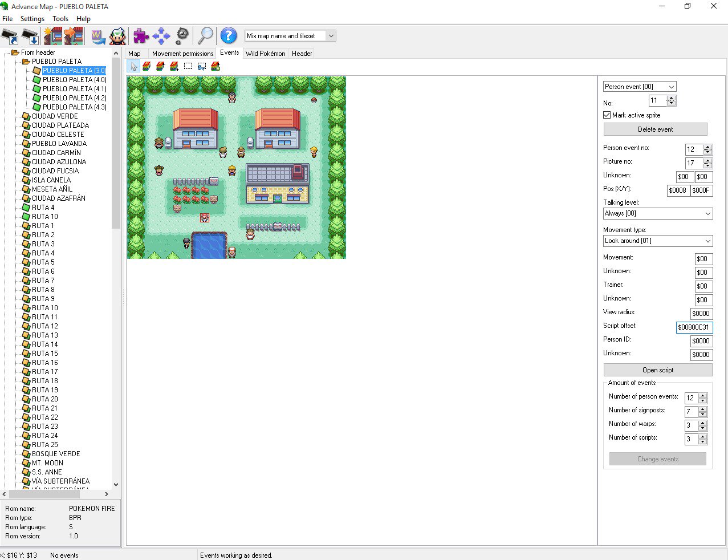Select S.S. ANNE in the map tree
728x560 pixels.
point(47,472)
